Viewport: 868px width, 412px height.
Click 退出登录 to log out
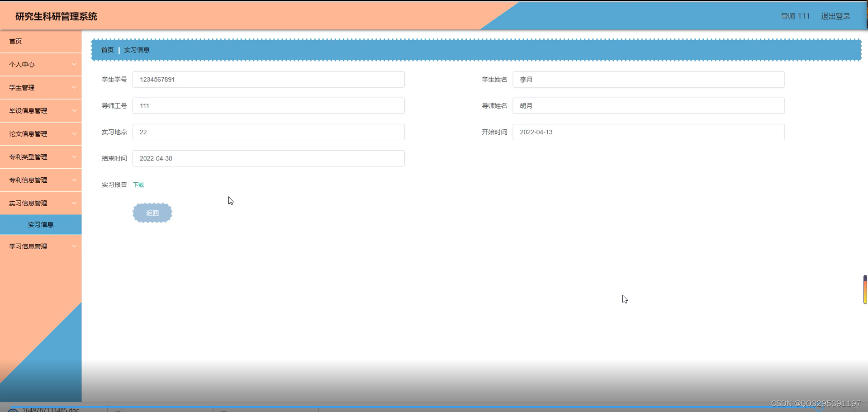click(x=835, y=16)
